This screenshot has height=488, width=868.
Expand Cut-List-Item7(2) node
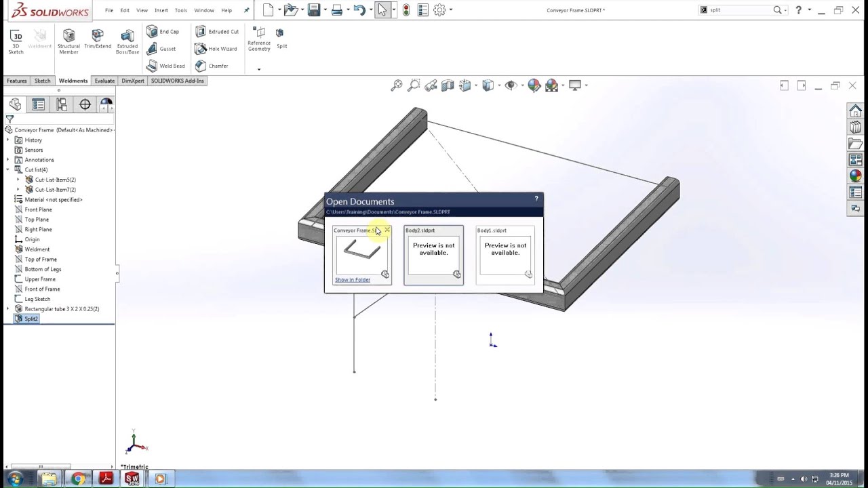18,190
